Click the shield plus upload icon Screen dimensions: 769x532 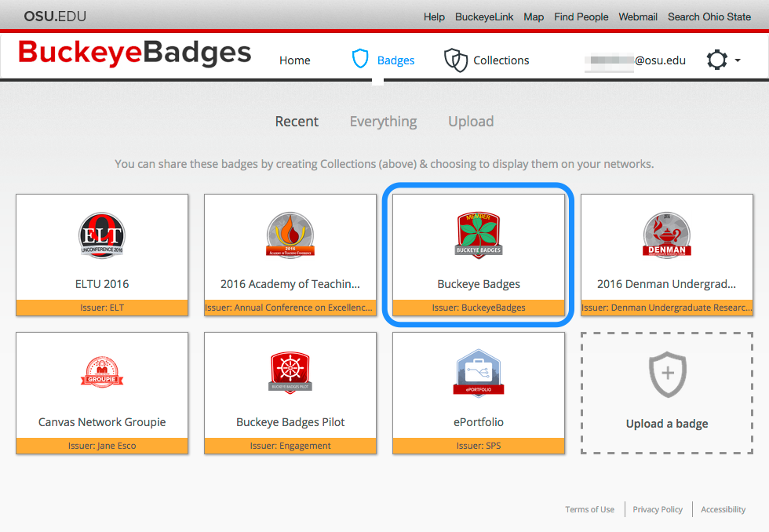[x=668, y=374]
